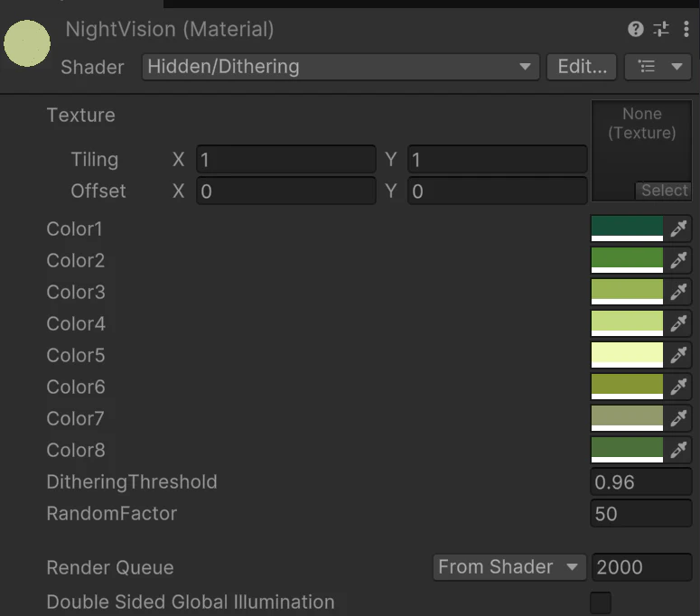Open the three-dot material context menu
700x616 pixels.
(686, 30)
